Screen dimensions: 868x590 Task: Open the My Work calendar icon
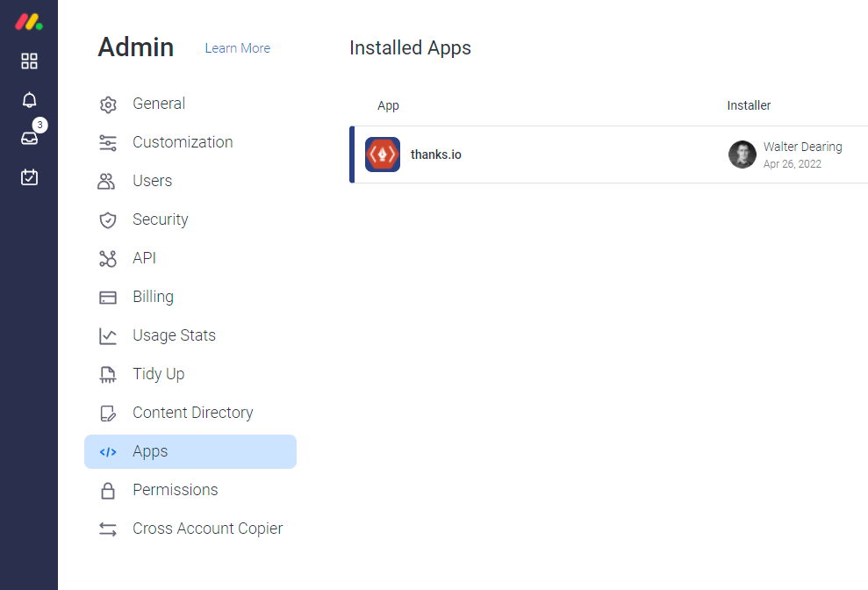click(x=29, y=176)
